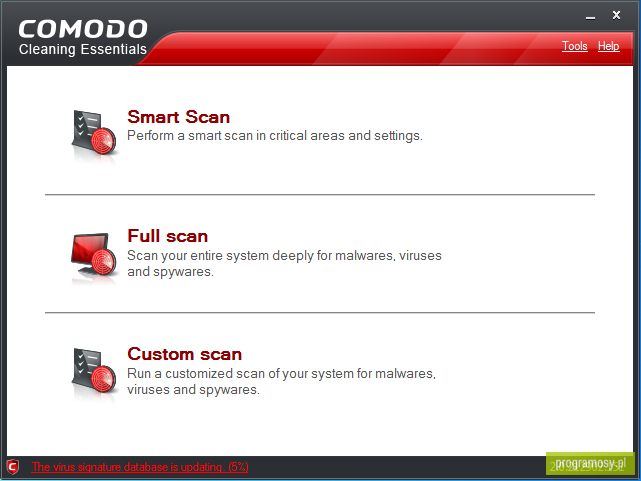Click 'Run a customized scan of your system' description
The image size is (641, 481).
pyautogui.click(x=281, y=381)
